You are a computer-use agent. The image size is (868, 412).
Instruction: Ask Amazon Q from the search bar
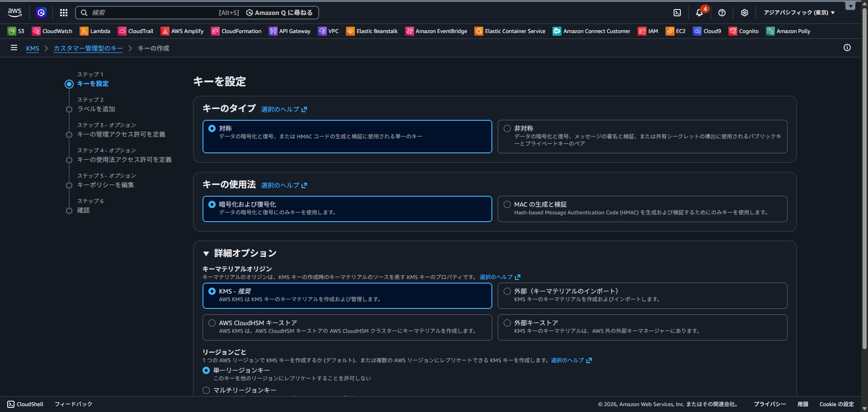279,13
